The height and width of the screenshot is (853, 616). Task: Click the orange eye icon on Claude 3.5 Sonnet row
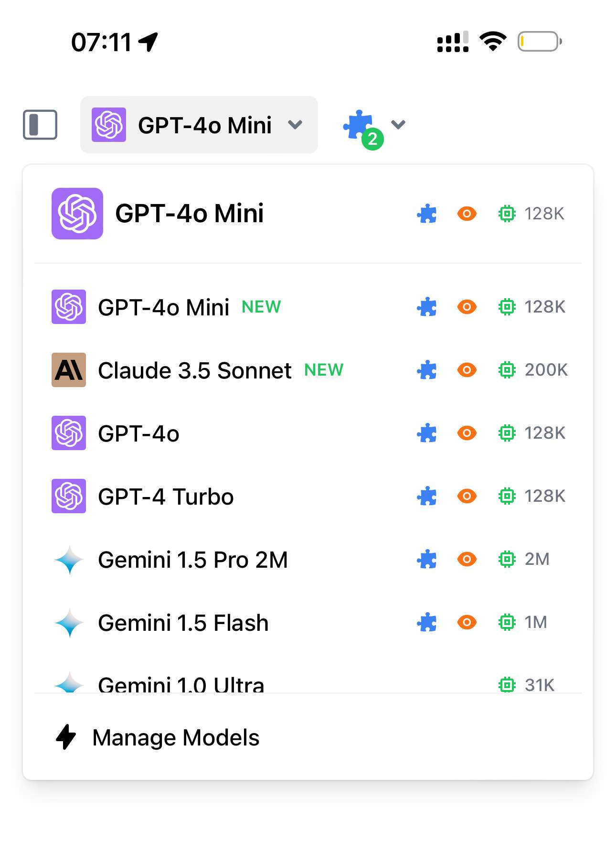[467, 370]
